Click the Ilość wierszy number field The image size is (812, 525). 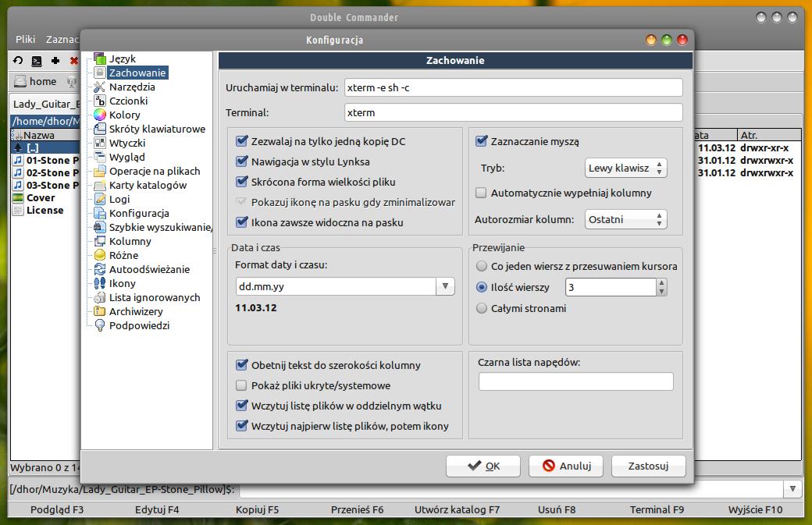(611, 287)
